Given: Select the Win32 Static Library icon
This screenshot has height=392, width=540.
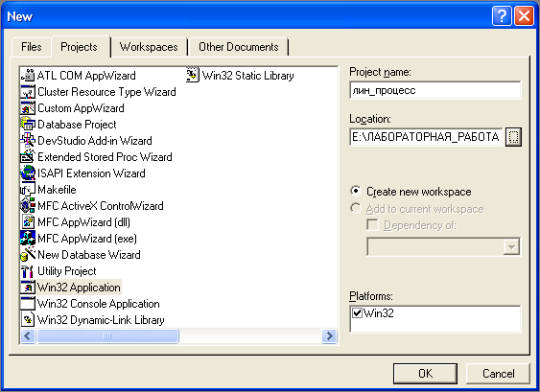Looking at the screenshot, I should click(x=193, y=75).
